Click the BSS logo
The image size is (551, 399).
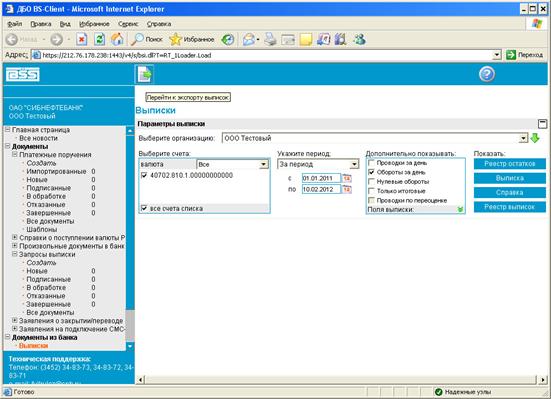23,75
